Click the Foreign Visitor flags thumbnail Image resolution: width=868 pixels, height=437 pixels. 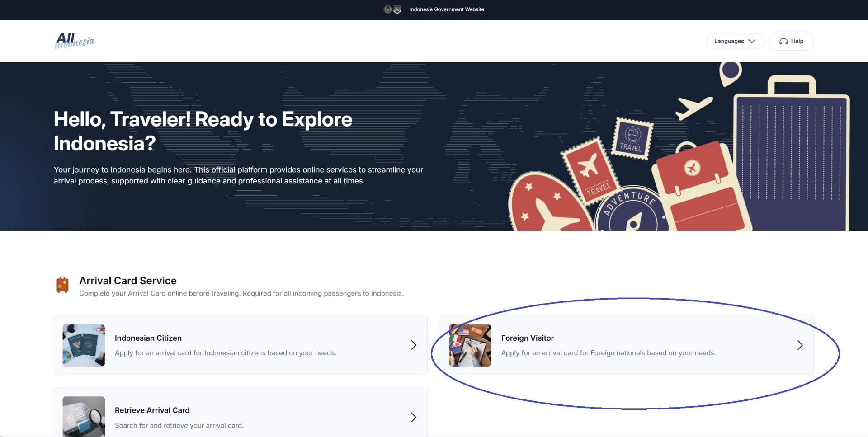pyautogui.click(x=470, y=345)
